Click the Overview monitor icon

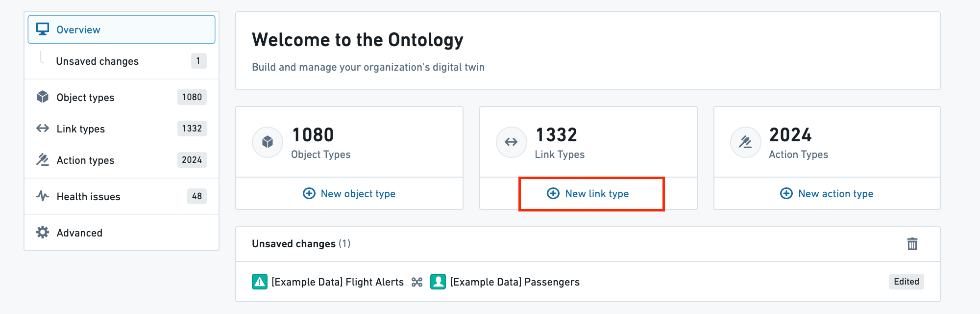[43, 29]
